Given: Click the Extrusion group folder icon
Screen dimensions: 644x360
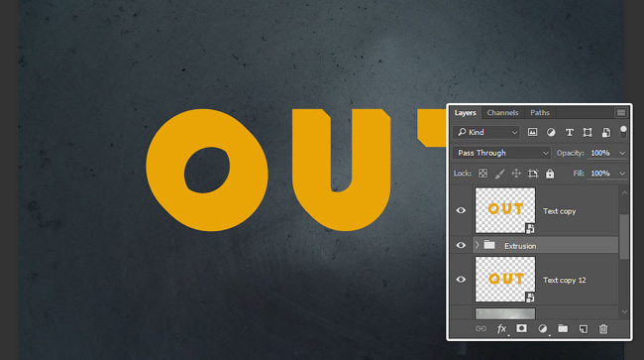Looking at the screenshot, I should [x=489, y=245].
